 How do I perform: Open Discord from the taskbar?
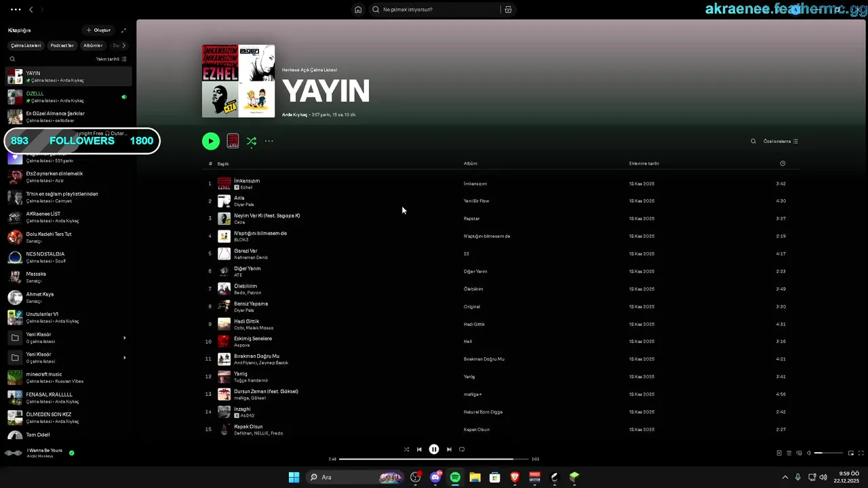[x=435, y=477]
